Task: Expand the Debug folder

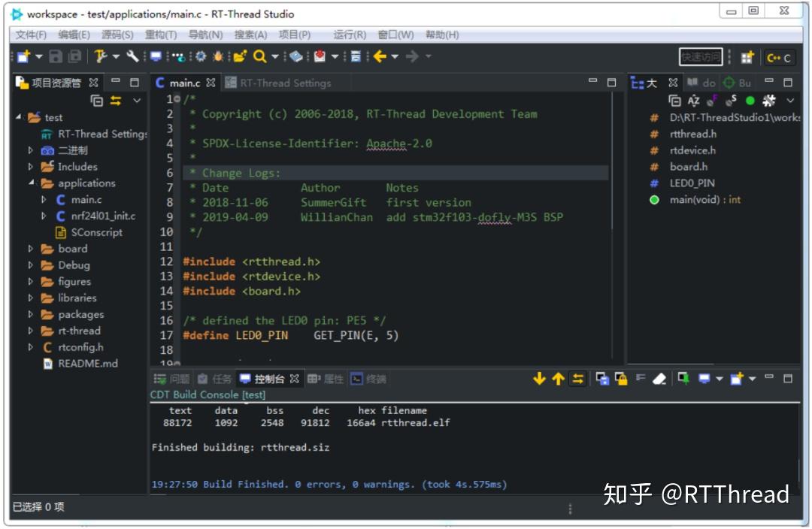Action: pyautogui.click(x=31, y=265)
